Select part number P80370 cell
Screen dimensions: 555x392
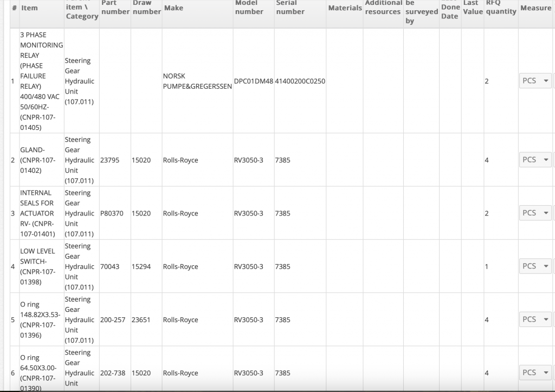click(112, 213)
